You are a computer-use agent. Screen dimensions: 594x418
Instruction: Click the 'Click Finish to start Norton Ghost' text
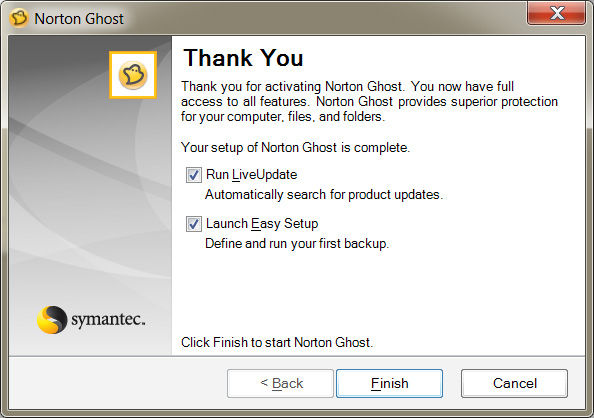(x=277, y=342)
